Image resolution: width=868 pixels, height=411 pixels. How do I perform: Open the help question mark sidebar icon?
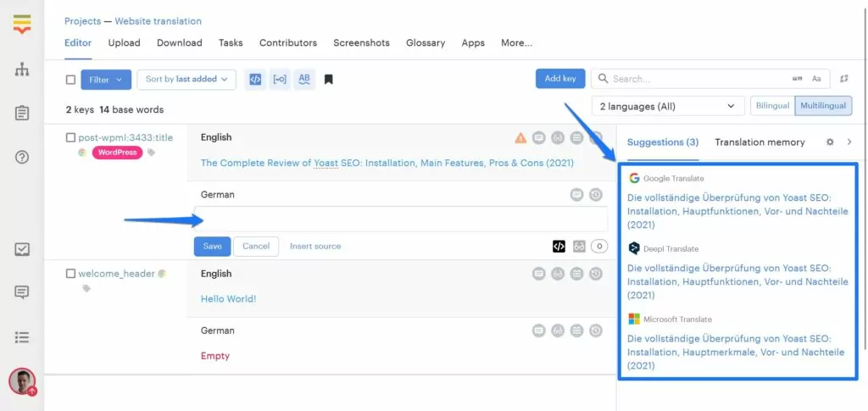(x=22, y=157)
